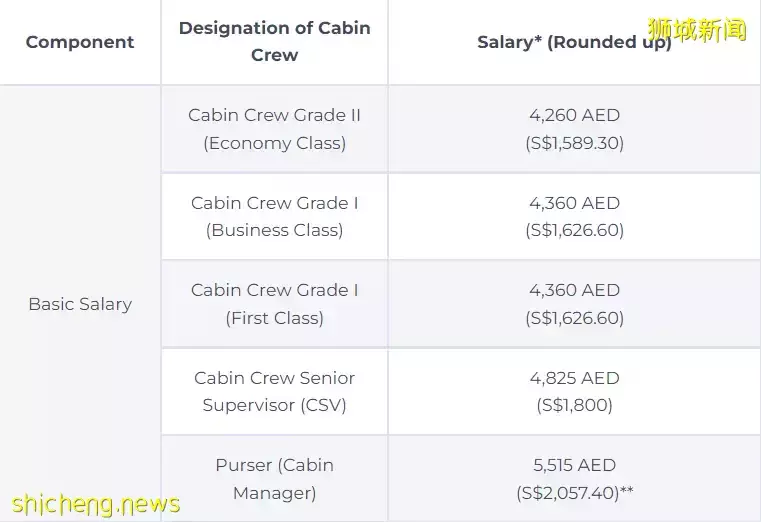Viewport: 761px width, 522px height.
Task: Select the S$1,800 converted amount
Action: (574, 405)
